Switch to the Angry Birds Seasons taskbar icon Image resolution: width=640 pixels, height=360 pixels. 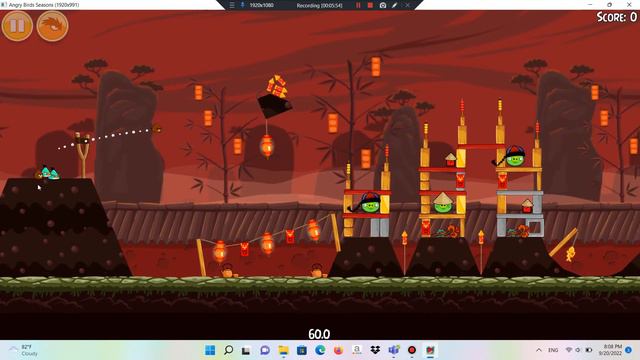tap(430, 350)
